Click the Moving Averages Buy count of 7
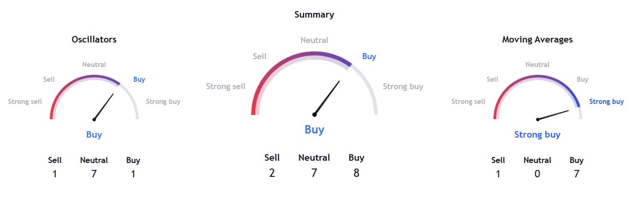 click(576, 174)
